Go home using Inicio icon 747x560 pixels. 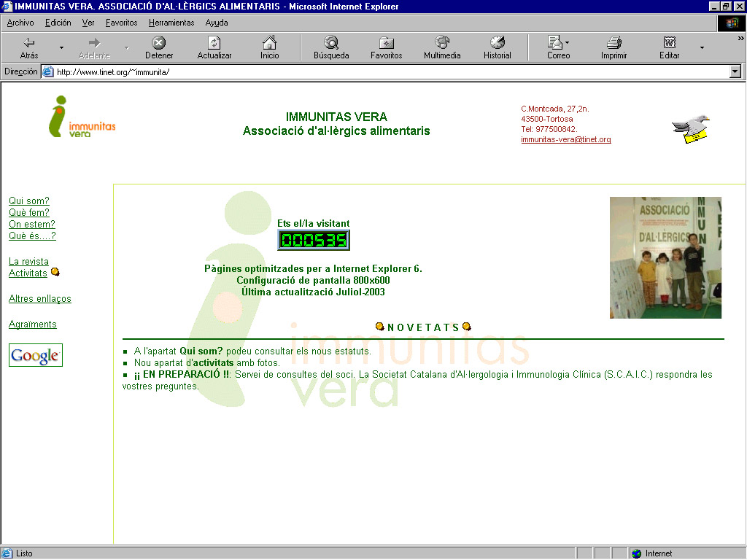tap(269, 43)
